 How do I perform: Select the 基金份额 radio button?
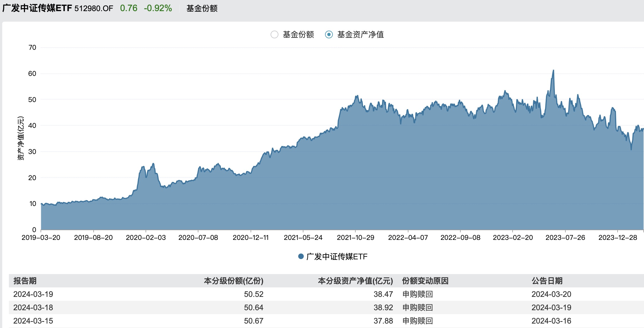tap(274, 34)
